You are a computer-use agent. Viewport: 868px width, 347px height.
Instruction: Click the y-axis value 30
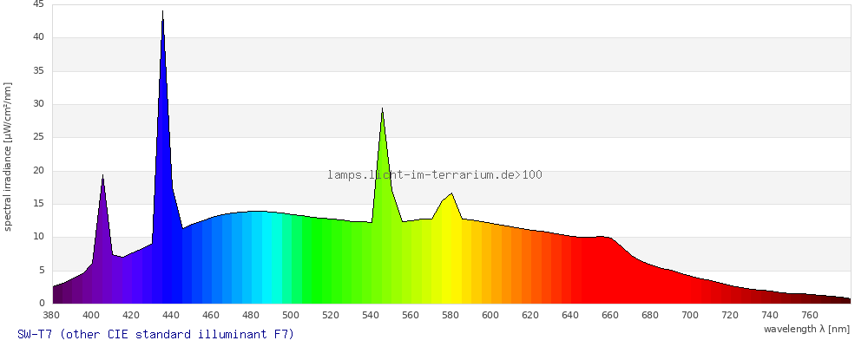tap(39, 104)
